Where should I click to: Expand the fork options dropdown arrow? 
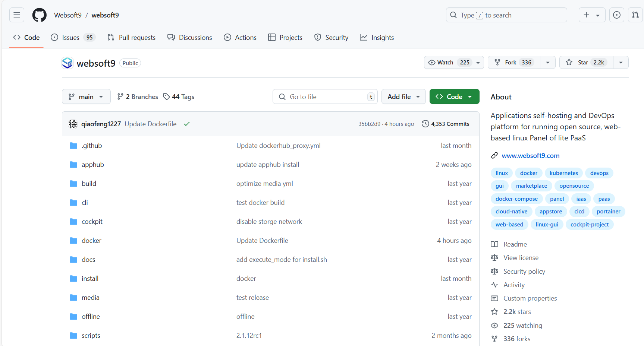coord(548,63)
